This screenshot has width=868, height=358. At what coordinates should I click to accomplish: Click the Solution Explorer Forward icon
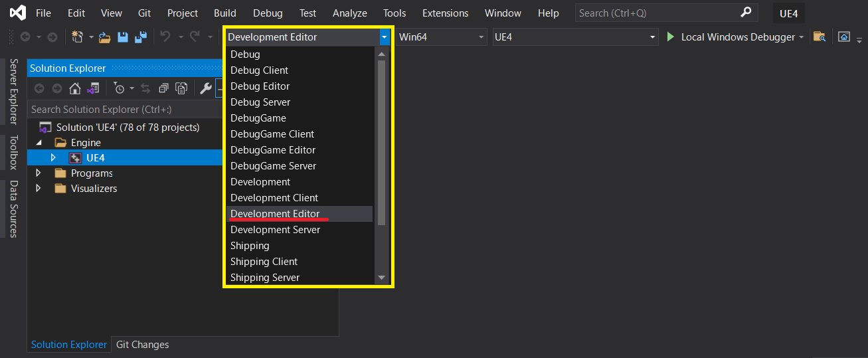[57, 88]
